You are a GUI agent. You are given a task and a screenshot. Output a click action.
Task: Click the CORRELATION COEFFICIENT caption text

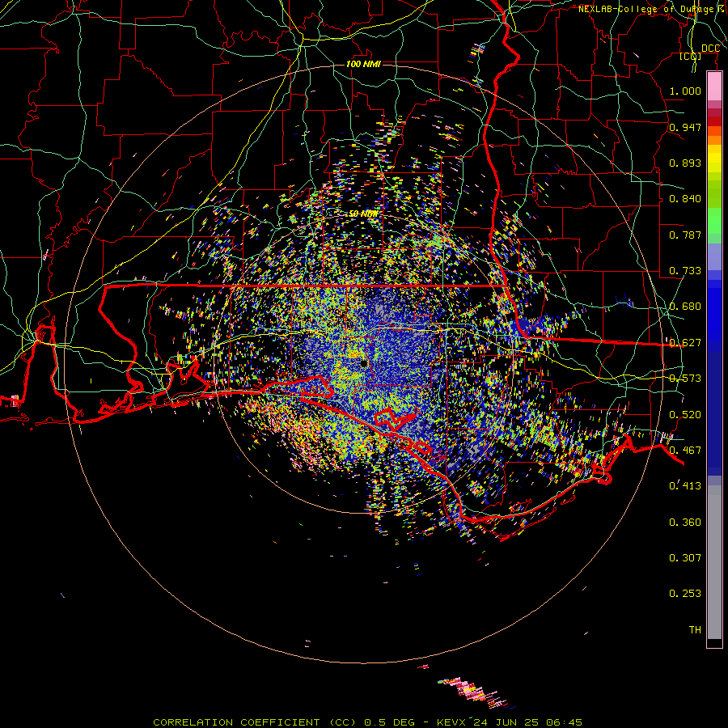click(236, 722)
